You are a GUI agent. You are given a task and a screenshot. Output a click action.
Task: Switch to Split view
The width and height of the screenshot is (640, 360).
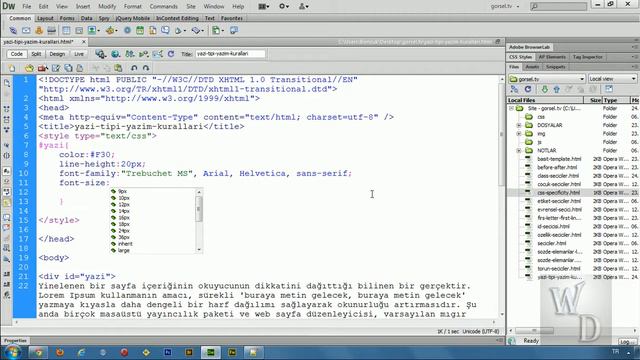coord(36,54)
